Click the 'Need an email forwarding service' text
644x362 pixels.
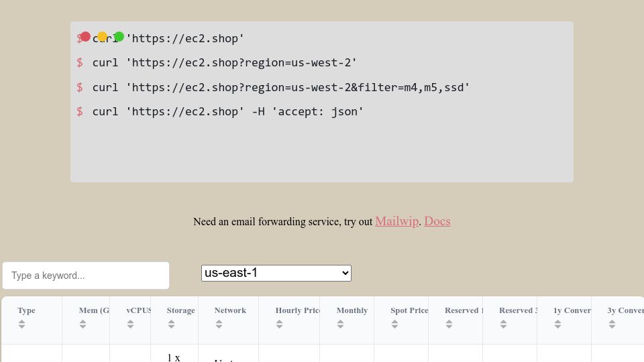[x=282, y=222]
